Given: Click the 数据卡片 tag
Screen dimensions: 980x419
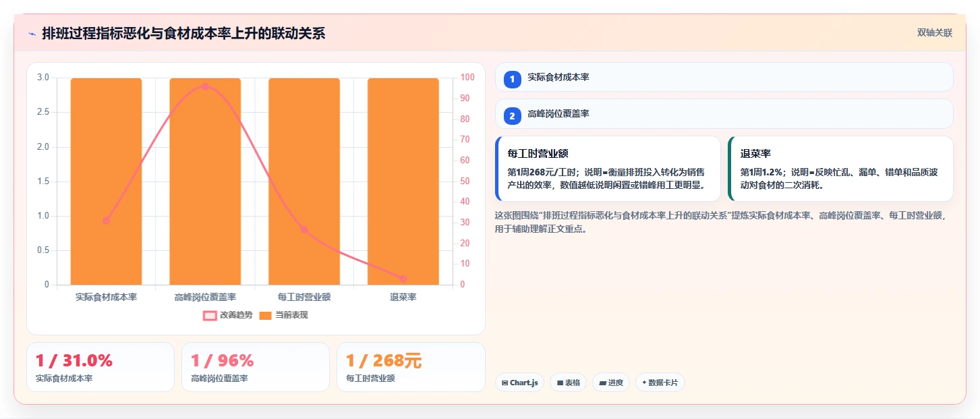Looking at the screenshot, I should (x=660, y=383).
